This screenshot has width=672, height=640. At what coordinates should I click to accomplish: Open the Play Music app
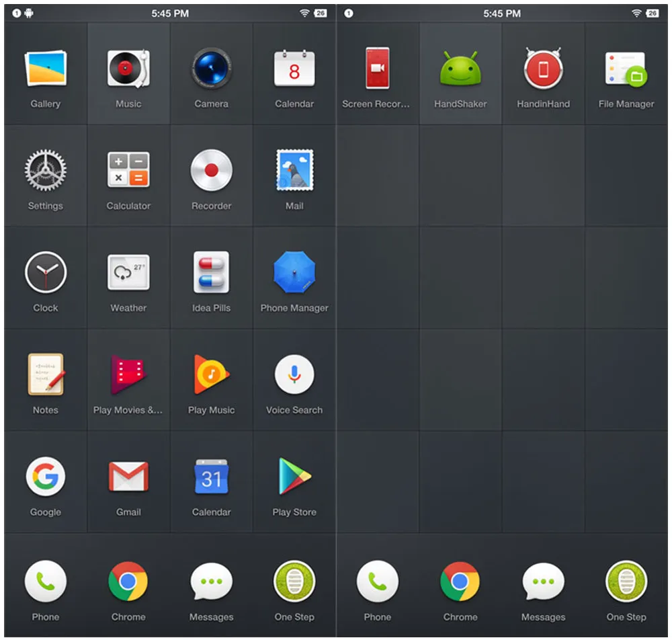click(211, 374)
